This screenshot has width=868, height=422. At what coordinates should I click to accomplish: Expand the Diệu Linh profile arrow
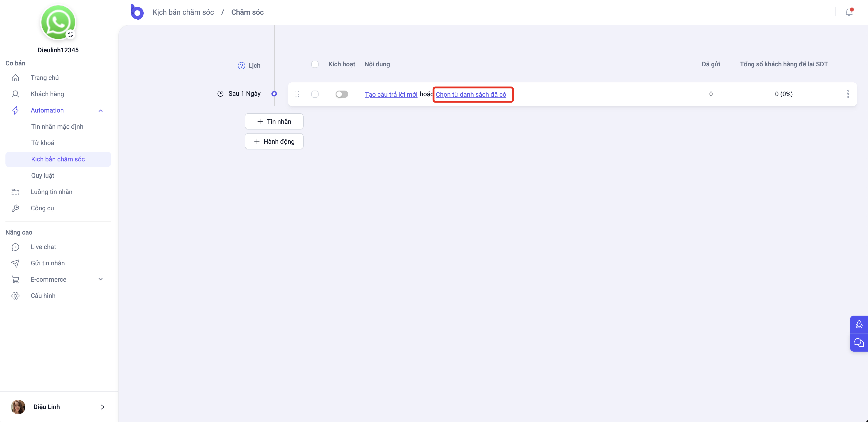click(x=102, y=407)
